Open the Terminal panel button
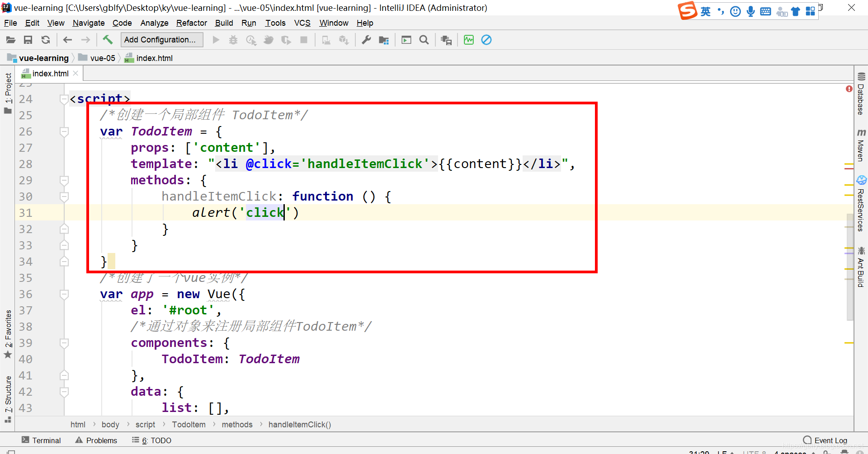 [41, 440]
